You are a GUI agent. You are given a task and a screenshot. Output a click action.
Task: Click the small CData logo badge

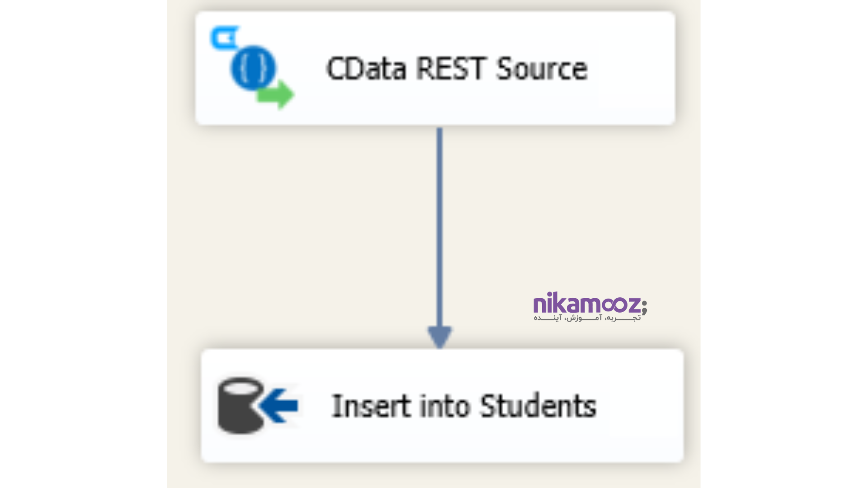[224, 38]
